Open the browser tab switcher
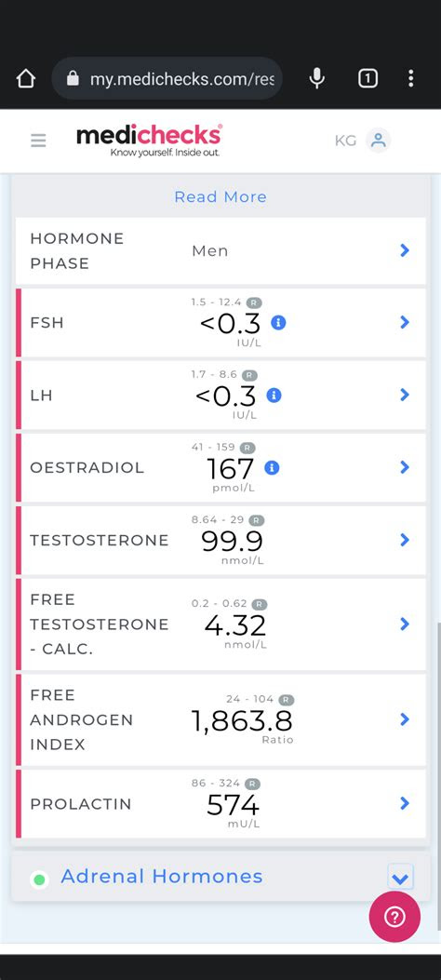 pyautogui.click(x=367, y=78)
